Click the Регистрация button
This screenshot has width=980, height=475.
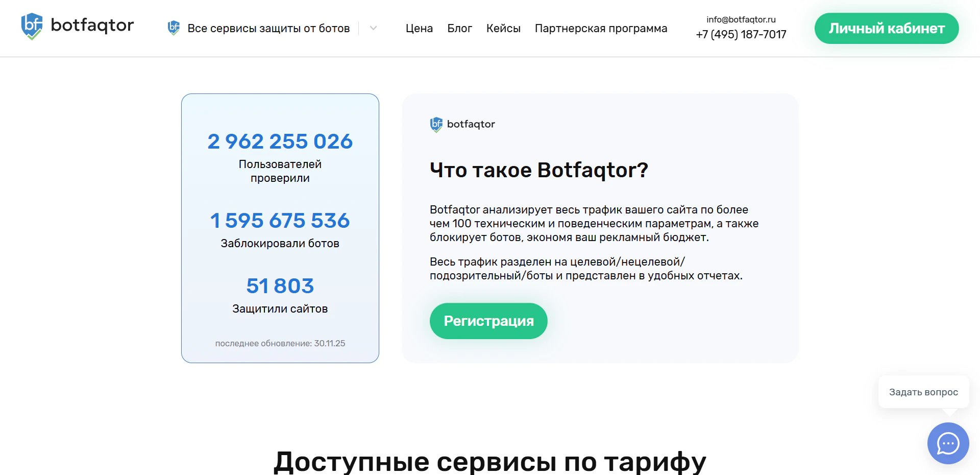coord(488,321)
